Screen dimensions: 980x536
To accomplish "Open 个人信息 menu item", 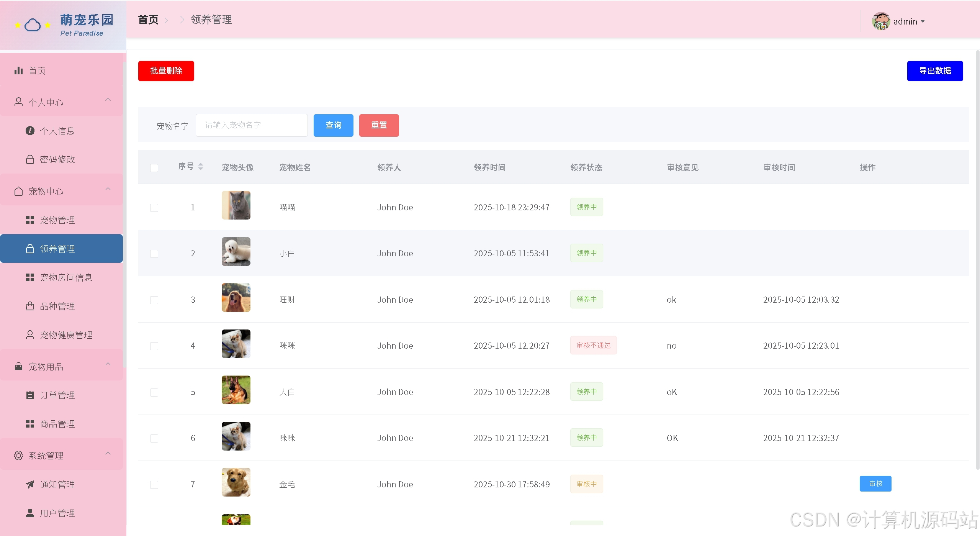I will [61, 131].
